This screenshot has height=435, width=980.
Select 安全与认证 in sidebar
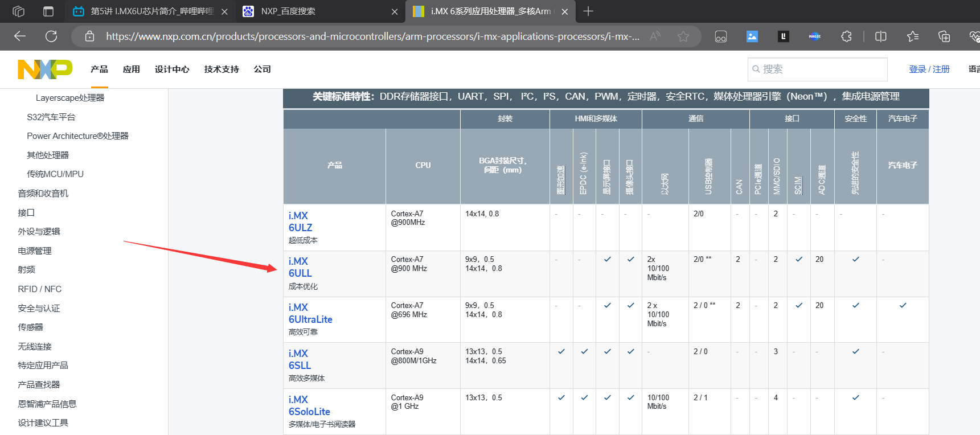pyautogui.click(x=39, y=308)
